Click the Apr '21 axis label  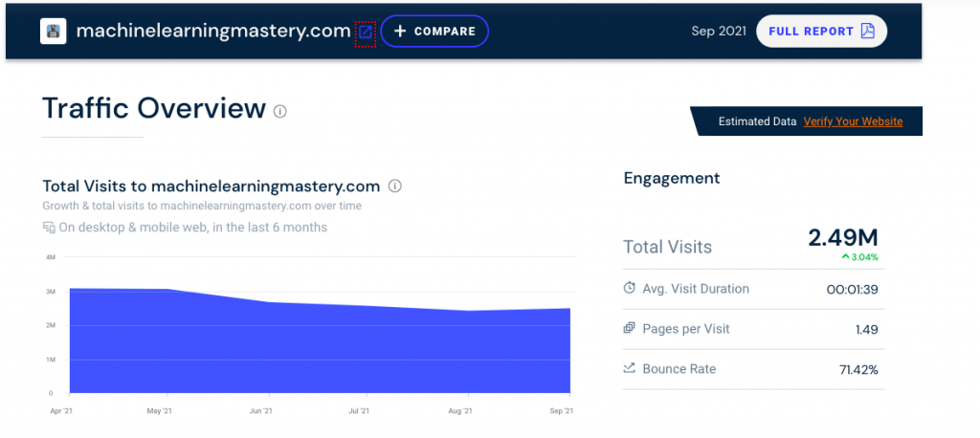click(x=60, y=411)
